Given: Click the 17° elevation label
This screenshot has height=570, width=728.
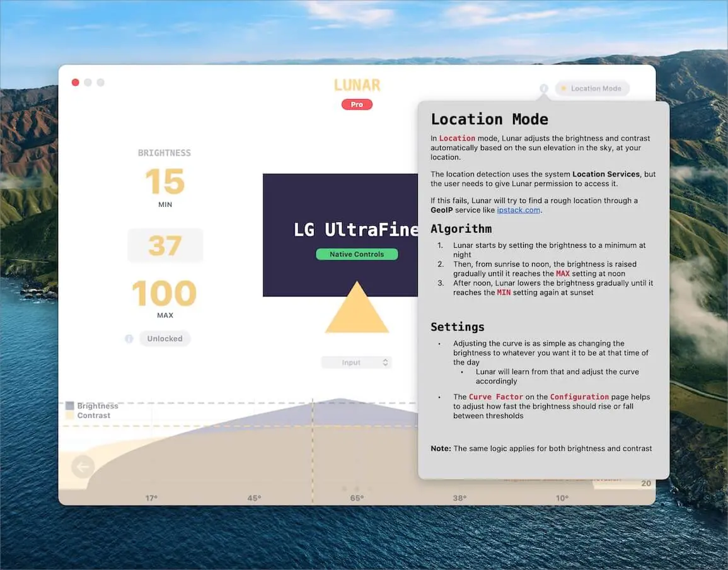Looking at the screenshot, I should [x=151, y=498].
